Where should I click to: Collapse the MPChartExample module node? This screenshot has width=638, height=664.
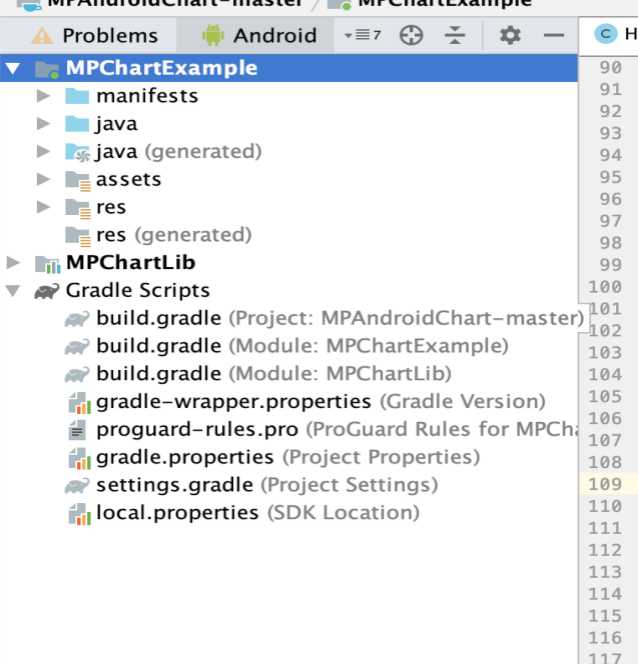pyautogui.click(x=13, y=68)
